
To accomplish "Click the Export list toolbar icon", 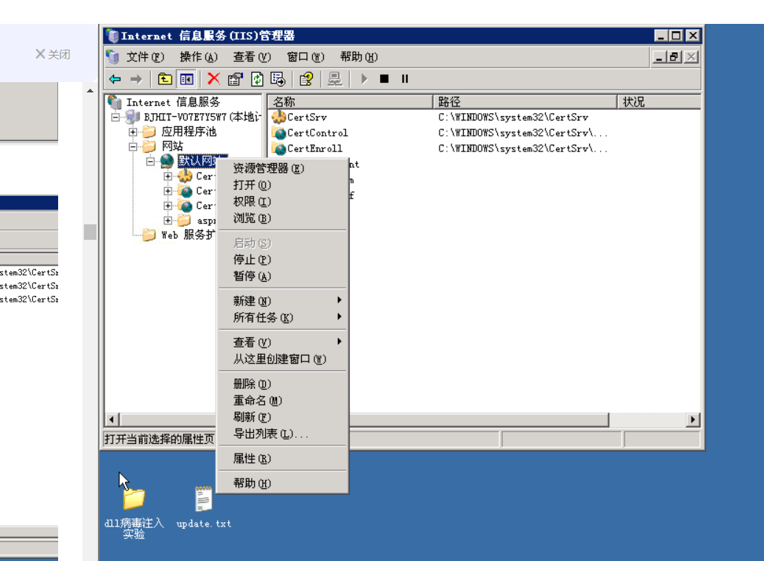I will [x=278, y=79].
